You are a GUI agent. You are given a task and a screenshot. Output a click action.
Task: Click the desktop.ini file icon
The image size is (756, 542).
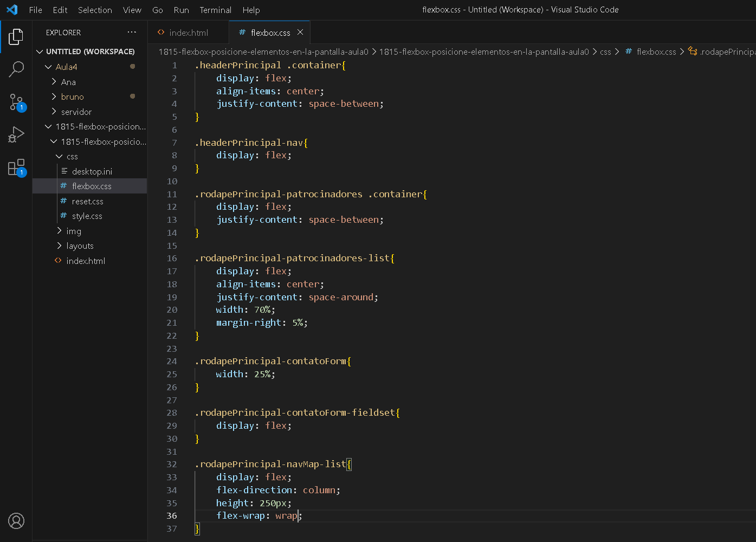pos(64,171)
